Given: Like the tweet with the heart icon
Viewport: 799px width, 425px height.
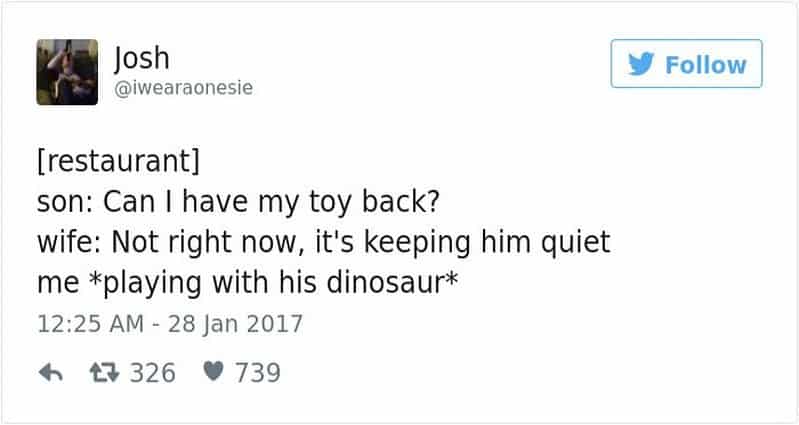Looking at the screenshot, I should point(212,373).
